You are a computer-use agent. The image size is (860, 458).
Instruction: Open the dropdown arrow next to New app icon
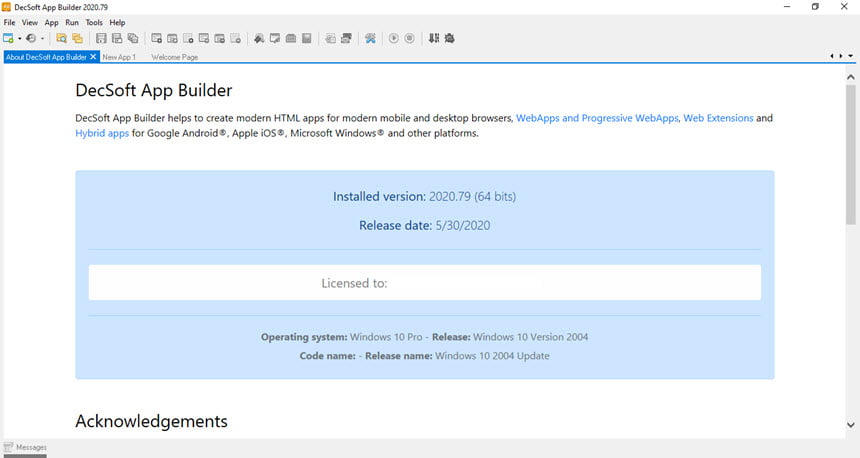click(19, 38)
